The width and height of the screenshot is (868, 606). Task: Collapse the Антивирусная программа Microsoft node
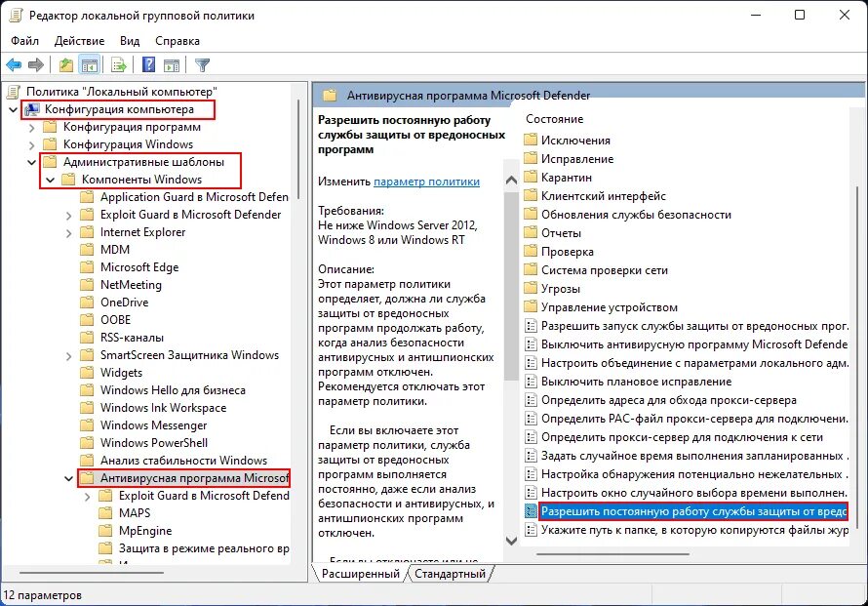click(x=68, y=478)
